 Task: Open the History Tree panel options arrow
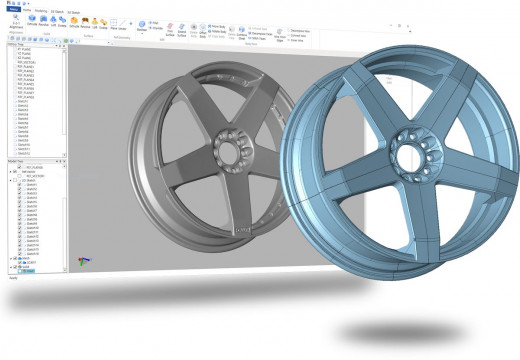(x=56, y=46)
